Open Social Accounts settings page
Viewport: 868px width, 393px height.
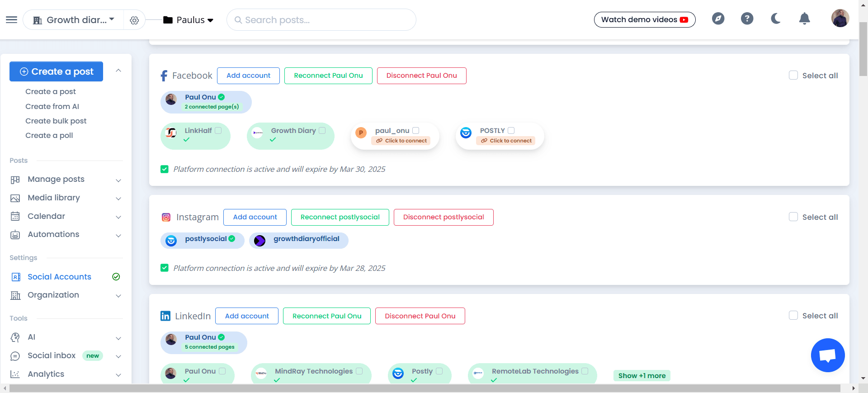59,277
